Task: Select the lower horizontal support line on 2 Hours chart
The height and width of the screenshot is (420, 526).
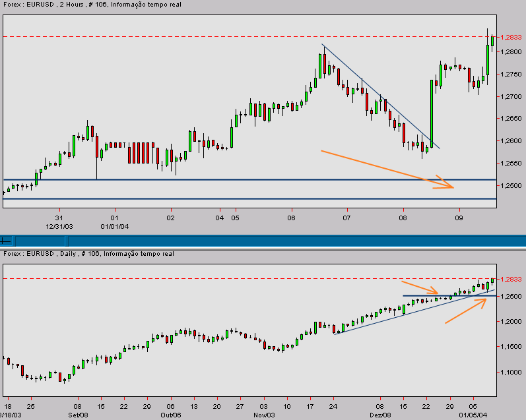Action: (249, 198)
